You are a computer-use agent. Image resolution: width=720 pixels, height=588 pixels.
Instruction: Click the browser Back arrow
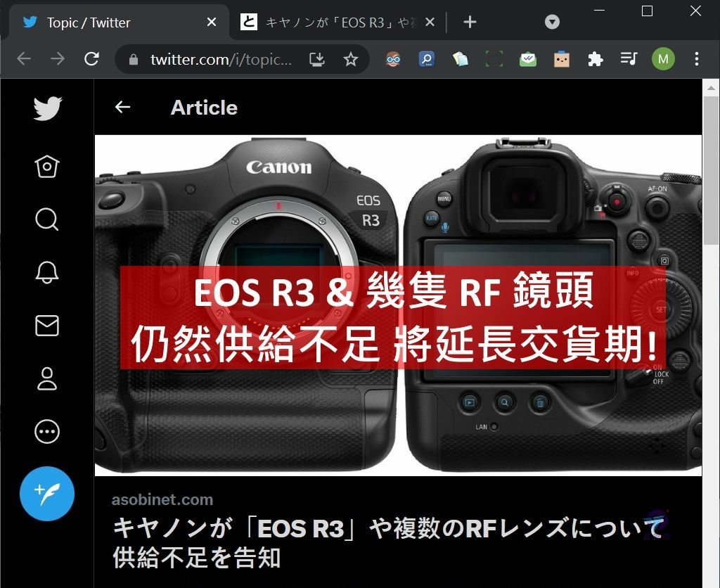[x=24, y=59]
